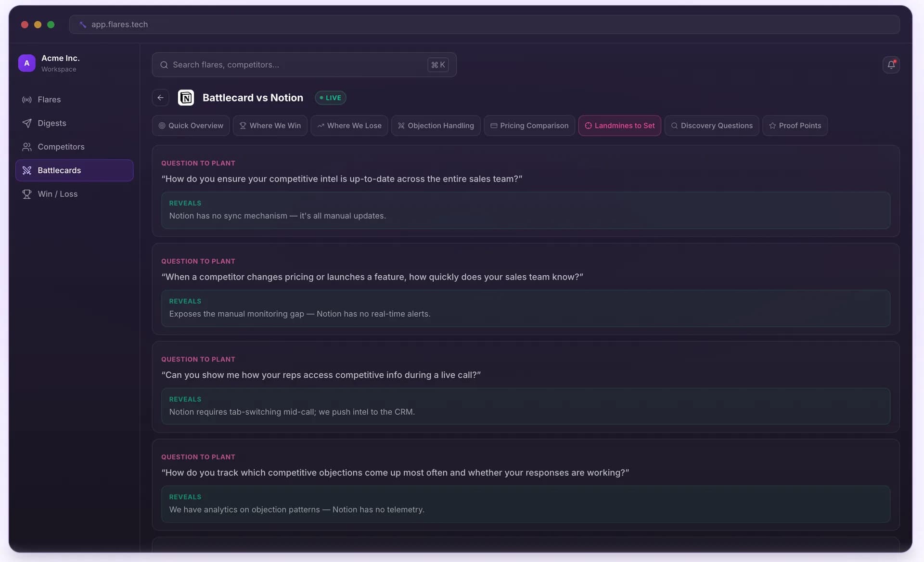Click the Objection Handling swords icon
Viewport: 924px width, 562px height.
click(401, 126)
